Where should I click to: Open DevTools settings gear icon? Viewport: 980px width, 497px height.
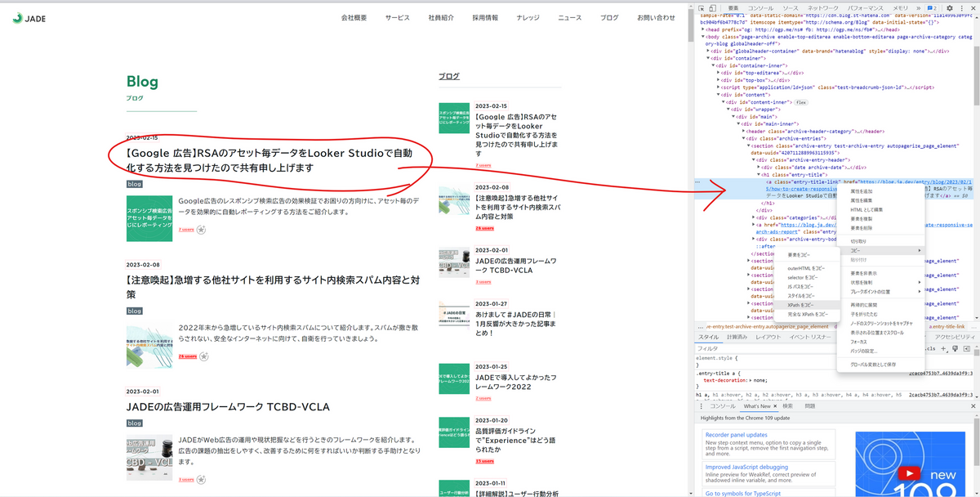click(950, 8)
